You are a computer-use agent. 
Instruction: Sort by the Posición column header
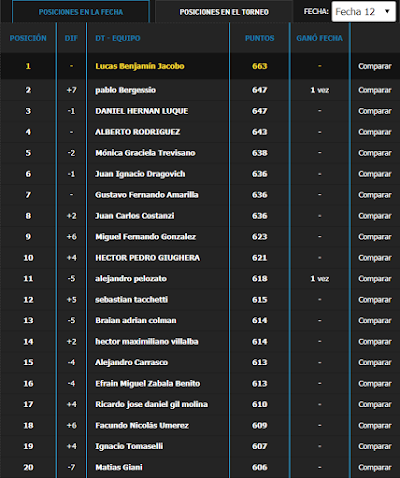28,38
